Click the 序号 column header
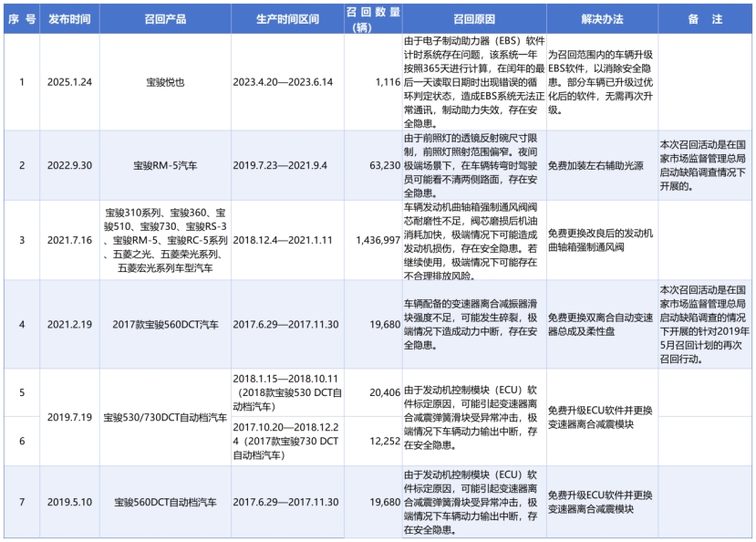756x542 pixels. (x=21, y=18)
